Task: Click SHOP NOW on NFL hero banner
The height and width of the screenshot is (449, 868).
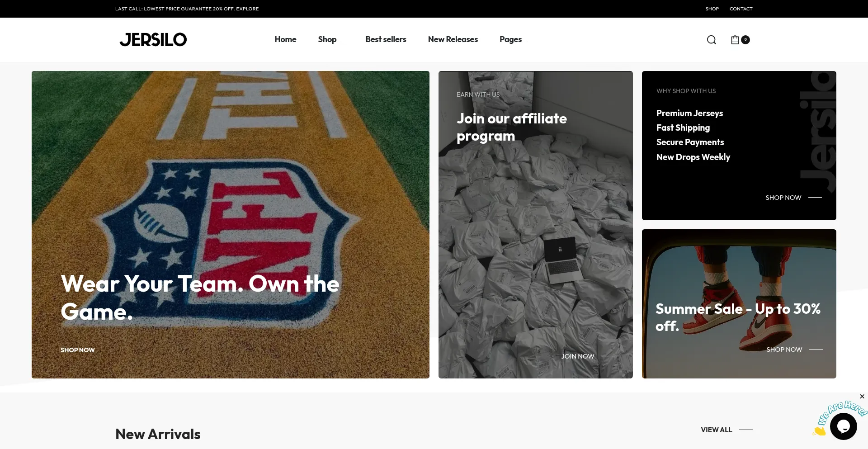Action: point(78,350)
